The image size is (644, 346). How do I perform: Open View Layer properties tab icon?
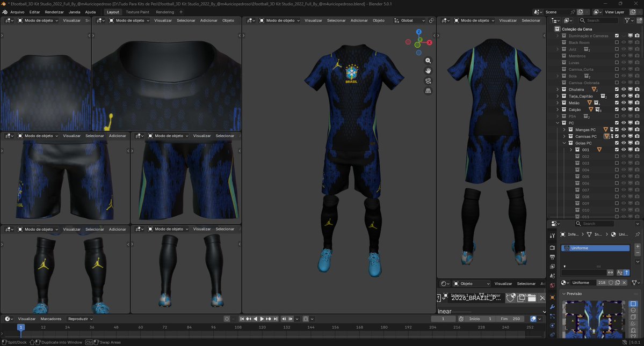(552, 267)
